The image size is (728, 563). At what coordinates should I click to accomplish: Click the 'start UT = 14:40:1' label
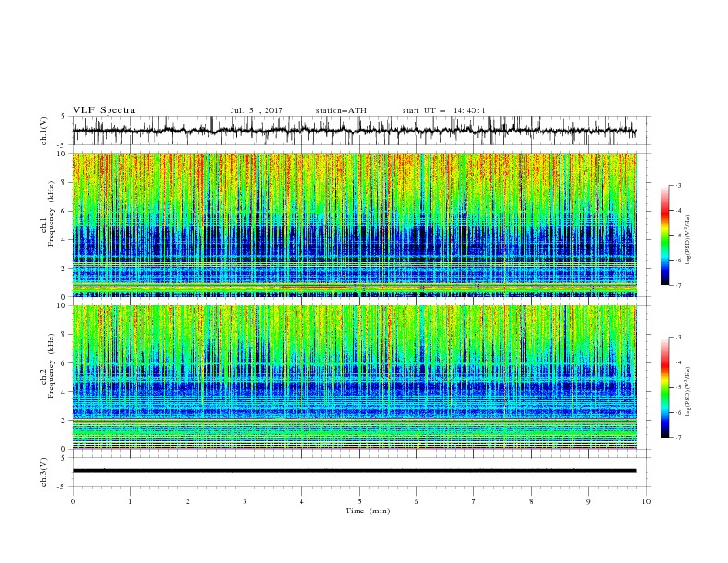coord(444,110)
